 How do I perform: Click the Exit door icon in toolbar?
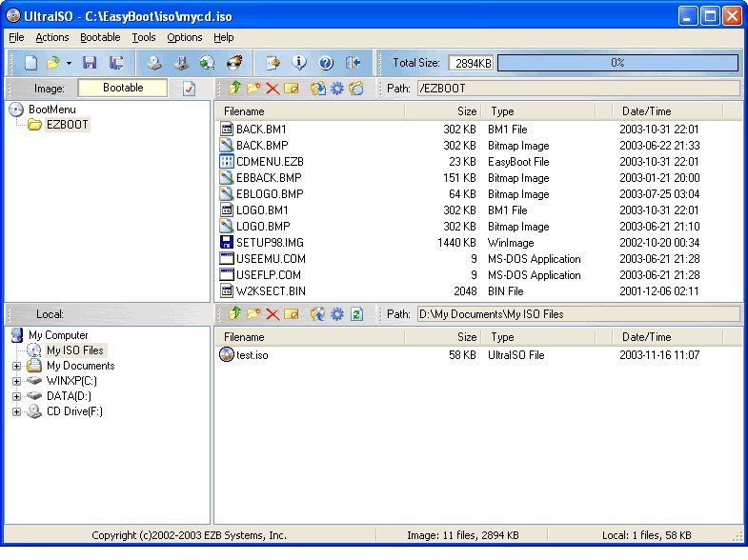click(353, 63)
